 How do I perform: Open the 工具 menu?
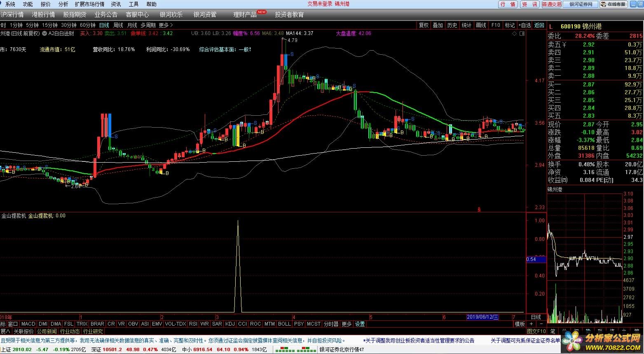click(x=133, y=4)
